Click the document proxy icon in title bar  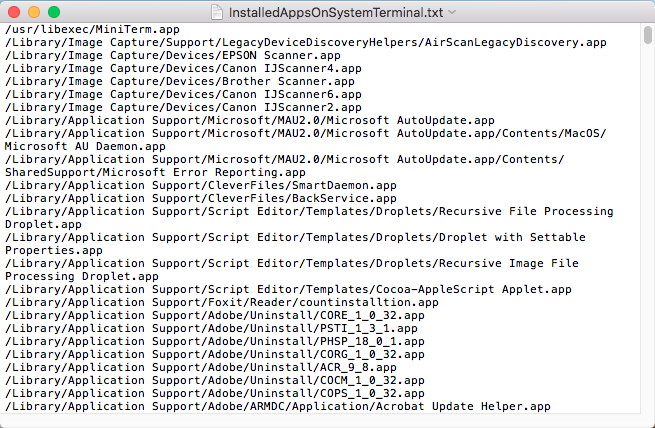tap(217, 12)
